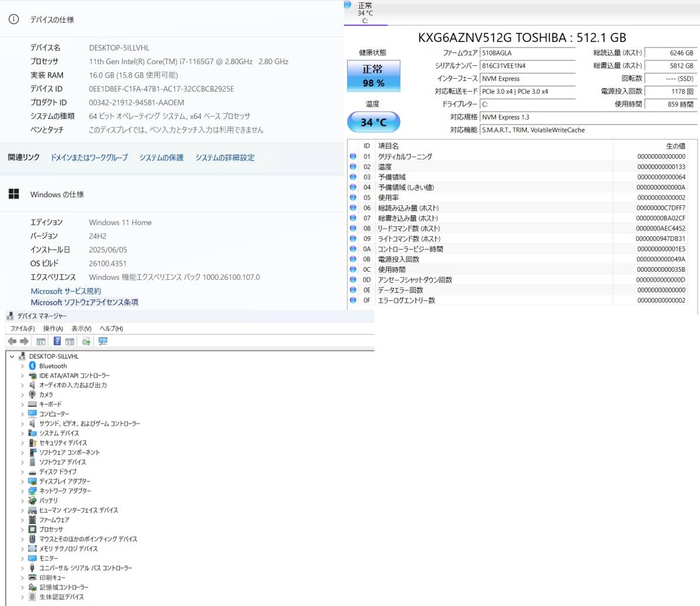This screenshot has width=700, height=606.
Task: Click the 印刷キュー printer icon
Action: [32, 577]
